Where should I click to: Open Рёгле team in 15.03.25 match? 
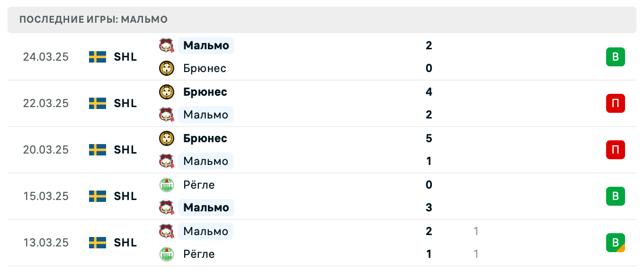[x=199, y=185]
